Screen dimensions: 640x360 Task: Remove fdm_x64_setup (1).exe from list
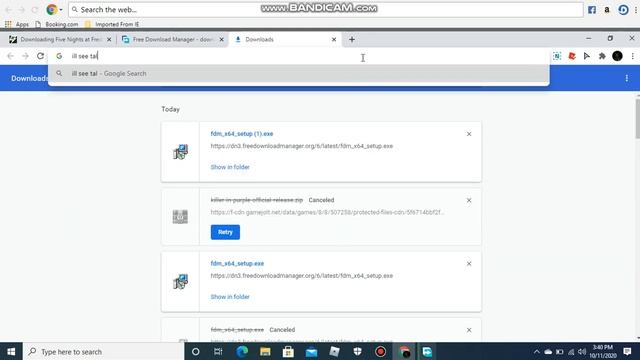(469, 134)
